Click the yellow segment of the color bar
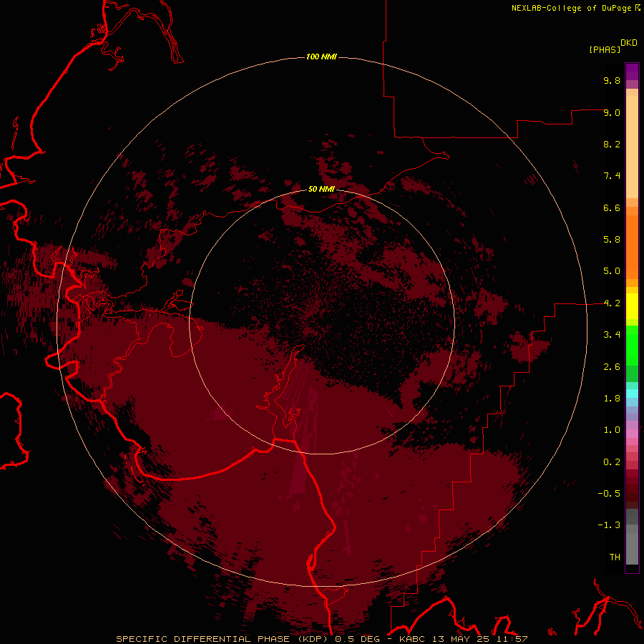 click(632, 306)
